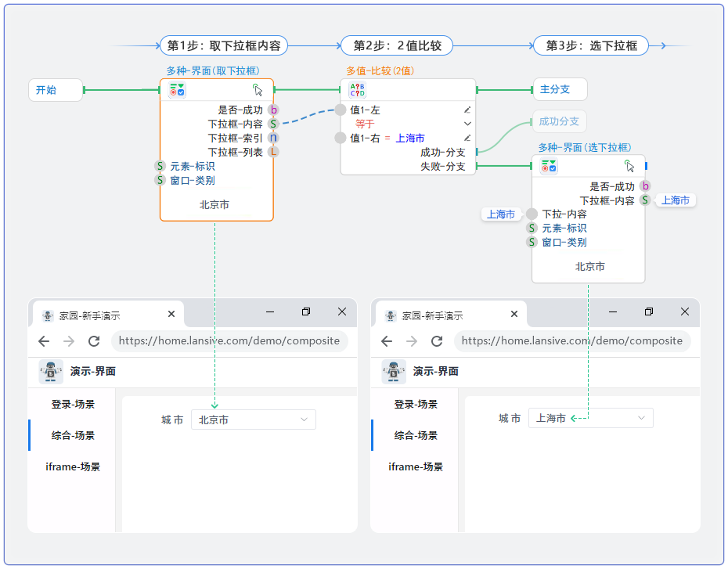Click the 第2步：2值比较 step label
The width and height of the screenshot is (728, 569).
click(397, 46)
